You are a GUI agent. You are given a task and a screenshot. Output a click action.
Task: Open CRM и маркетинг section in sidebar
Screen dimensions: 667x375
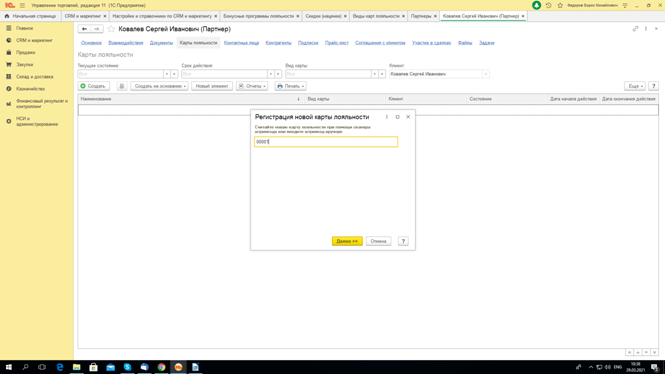click(x=34, y=40)
